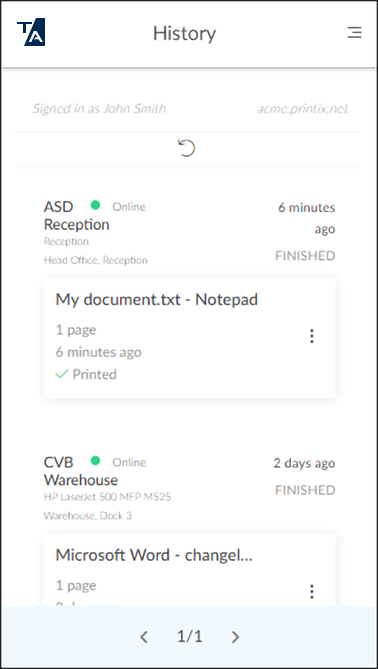
Task: Click acme.printix.net domain text
Action: pyautogui.click(x=302, y=109)
